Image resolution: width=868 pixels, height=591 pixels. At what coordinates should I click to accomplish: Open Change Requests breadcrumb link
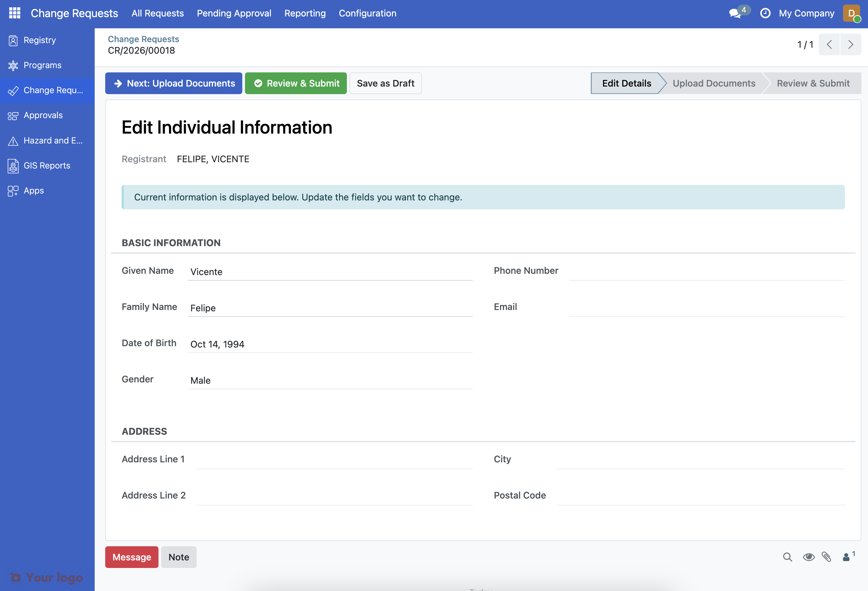pyautogui.click(x=143, y=39)
